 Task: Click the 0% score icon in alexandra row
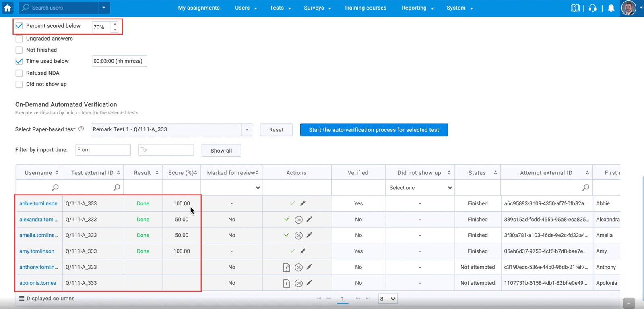pos(298,220)
